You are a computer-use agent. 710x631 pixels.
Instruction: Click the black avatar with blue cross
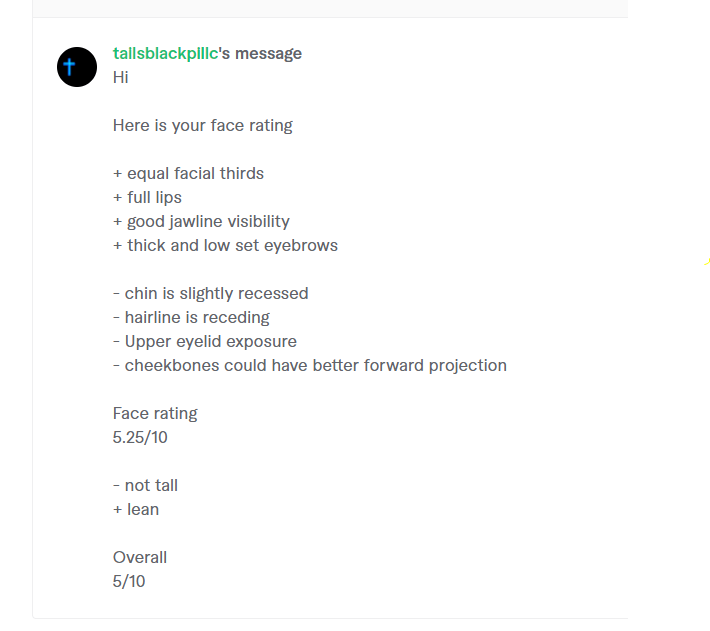pyautogui.click(x=77, y=67)
